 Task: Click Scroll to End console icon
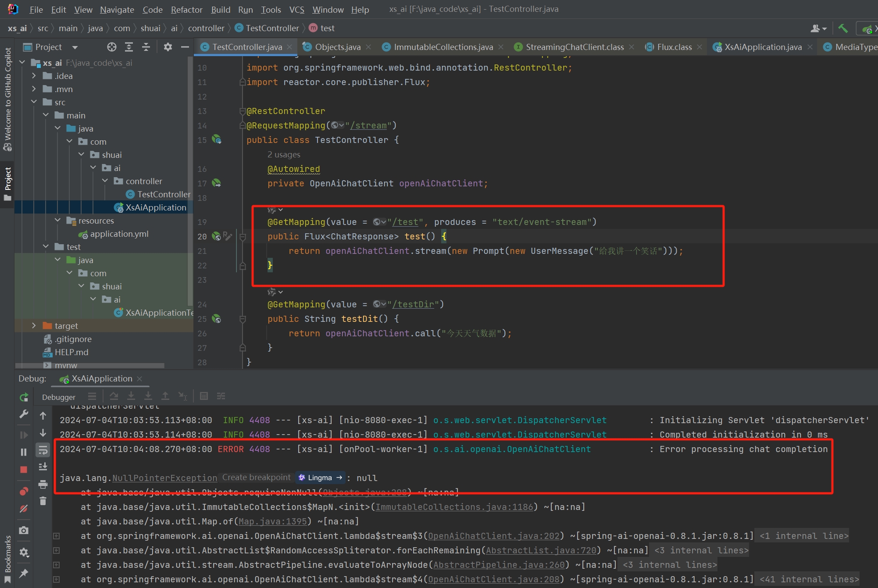(x=43, y=467)
